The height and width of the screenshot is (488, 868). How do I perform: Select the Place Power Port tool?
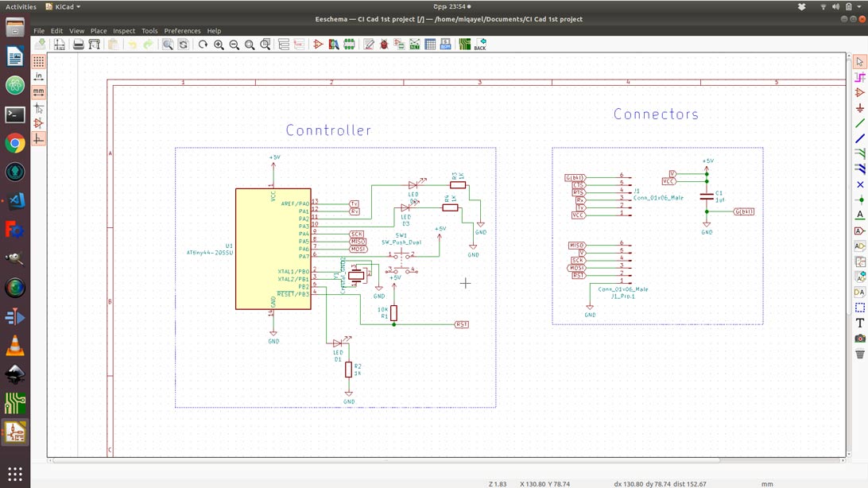(860, 108)
